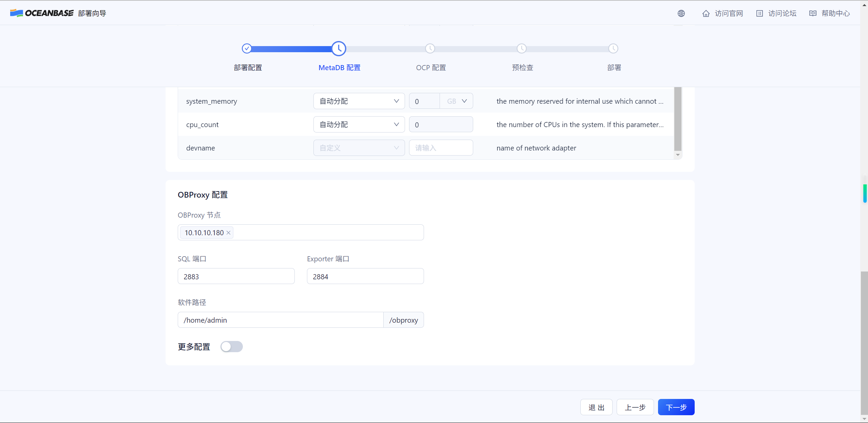Viewport: 868px width, 423px height.
Task: Click the 退出 button
Action: (x=596, y=407)
